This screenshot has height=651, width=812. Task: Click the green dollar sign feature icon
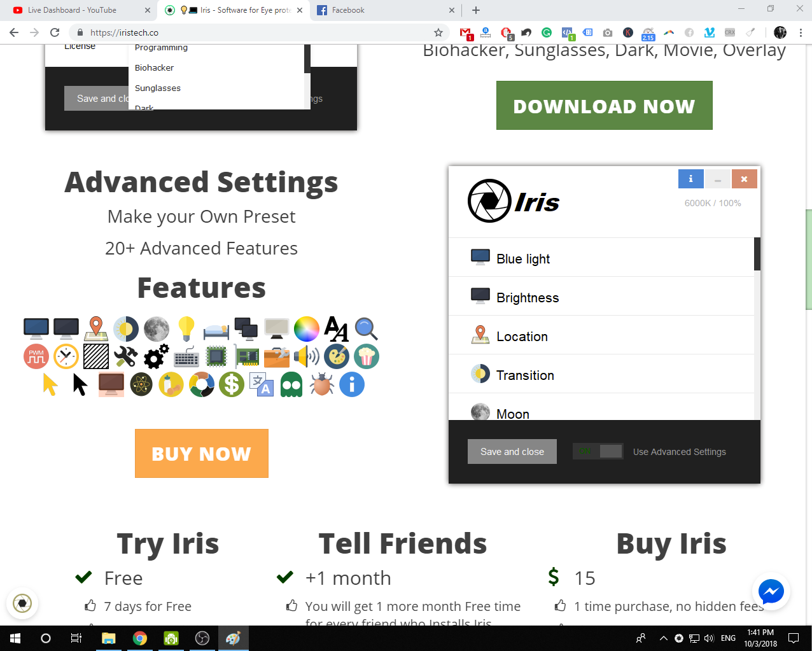[232, 384]
